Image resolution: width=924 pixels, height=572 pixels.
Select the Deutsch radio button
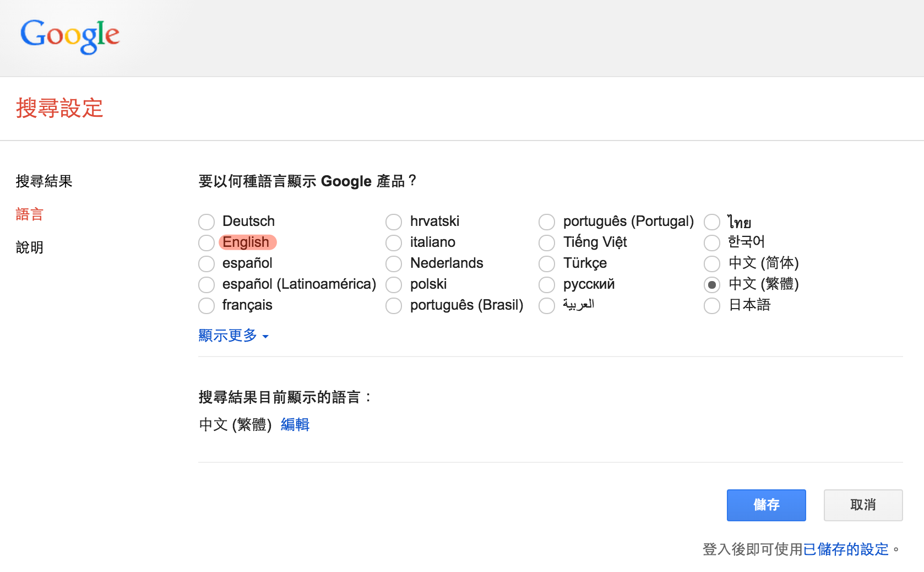click(x=206, y=222)
